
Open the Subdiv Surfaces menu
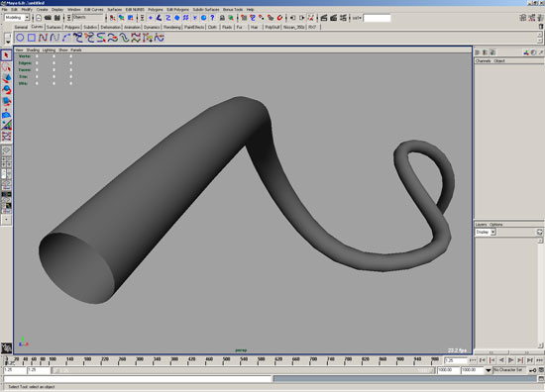coord(206,10)
